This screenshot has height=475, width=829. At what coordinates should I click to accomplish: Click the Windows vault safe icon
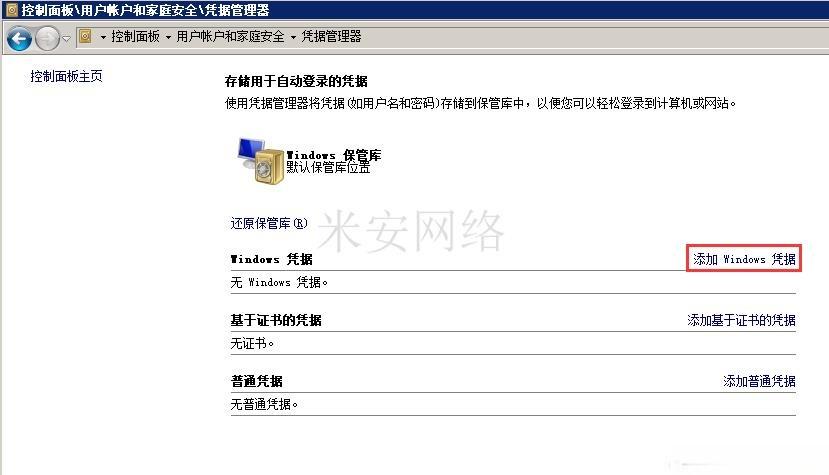pos(261,161)
